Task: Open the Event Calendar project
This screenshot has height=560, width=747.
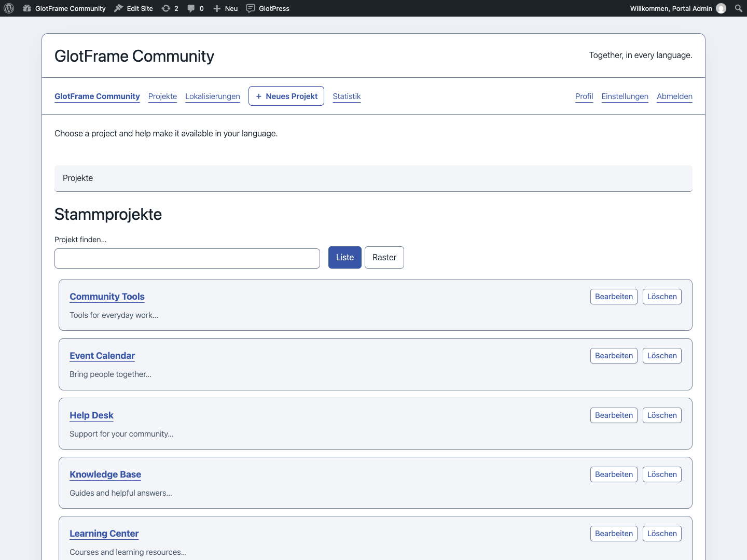Action: click(x=102, y=356)
